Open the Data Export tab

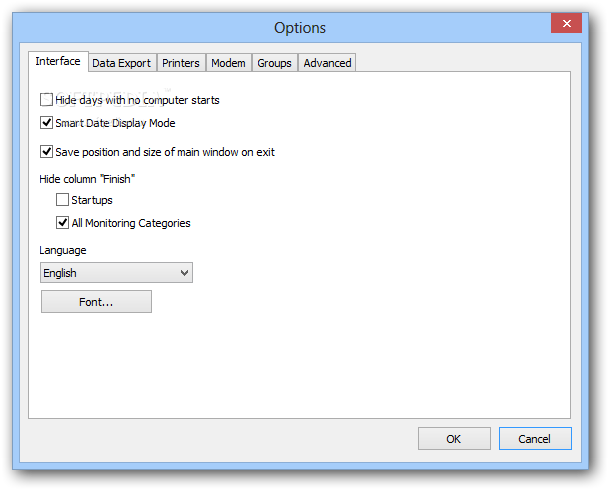pyautogui.click(x=122, y=63)
